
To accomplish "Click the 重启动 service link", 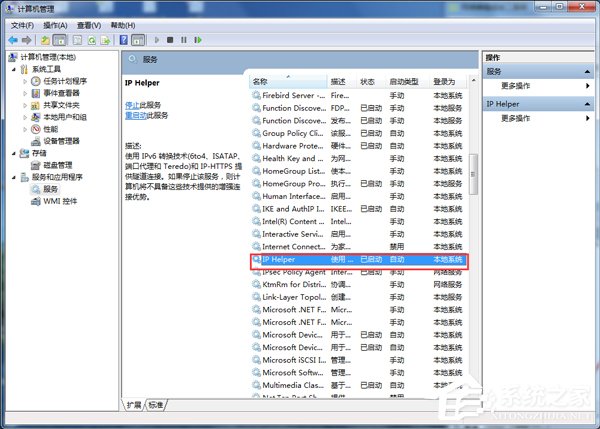I will (135, 114).
